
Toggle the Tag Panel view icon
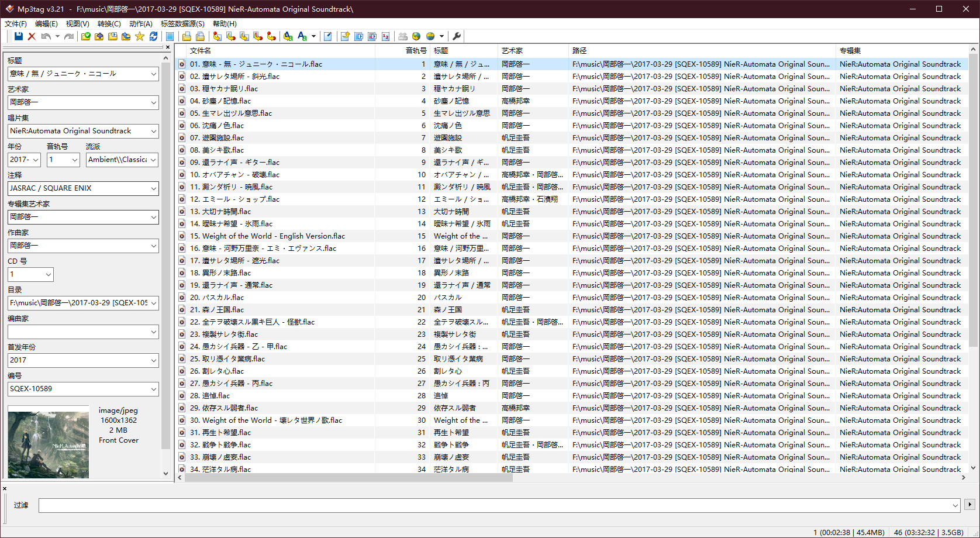click(170, 36)
